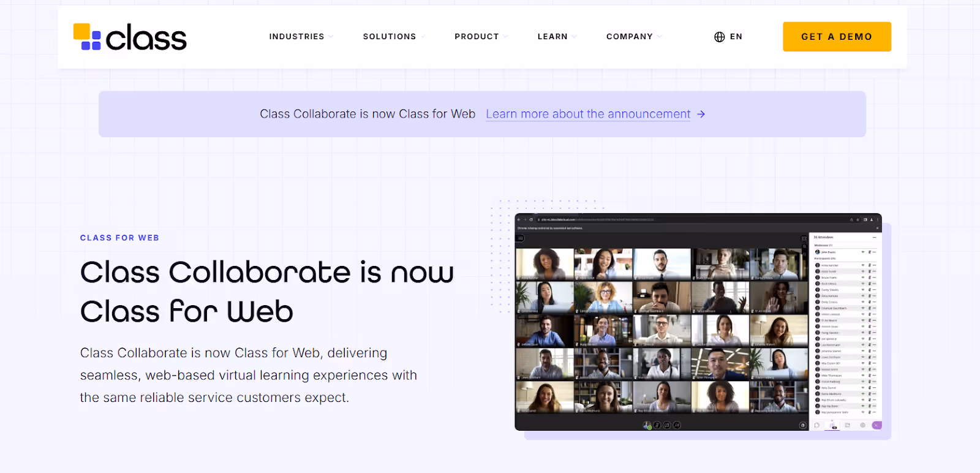Expand the Industries dropdown chevron
This screenshot has width=980, height=473.
point(331,37)
